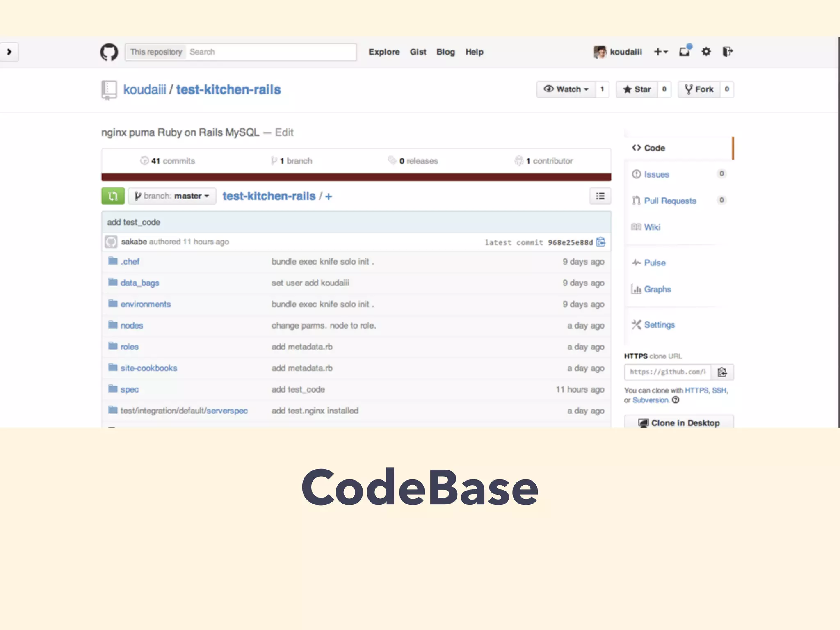
Task: Open 0 releases page
Action: tap(413, 161)
